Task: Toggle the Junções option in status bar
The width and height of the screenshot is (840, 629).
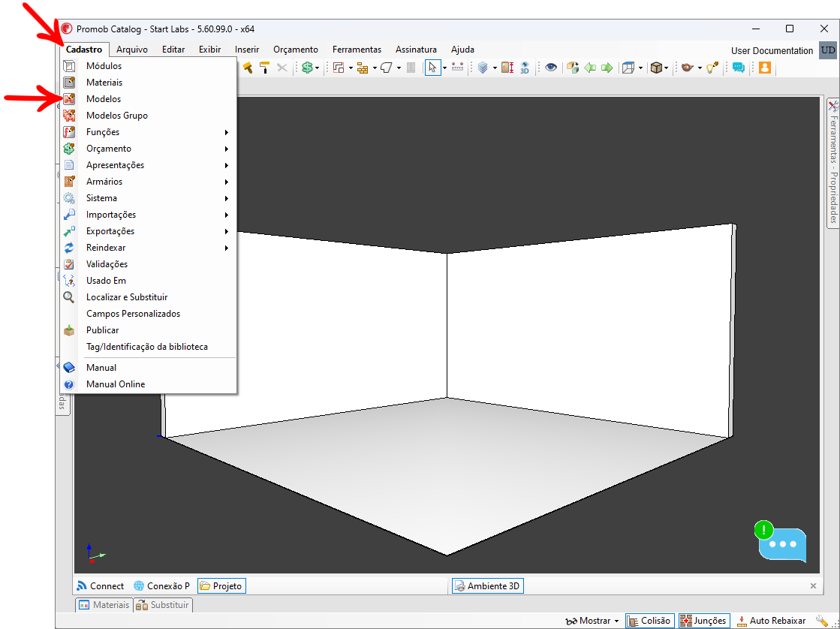Action: pyautogui.click(x=703, y=621)
